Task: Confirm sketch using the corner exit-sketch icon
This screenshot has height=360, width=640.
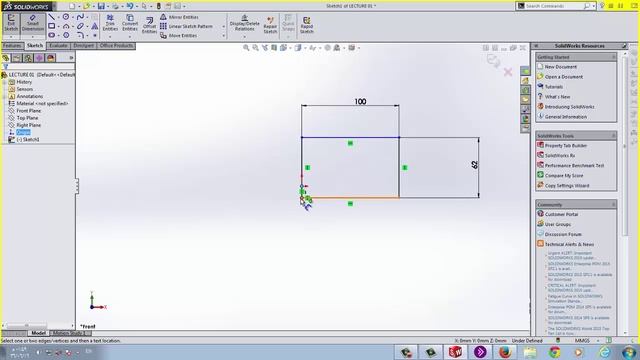Action: (493, 61)
